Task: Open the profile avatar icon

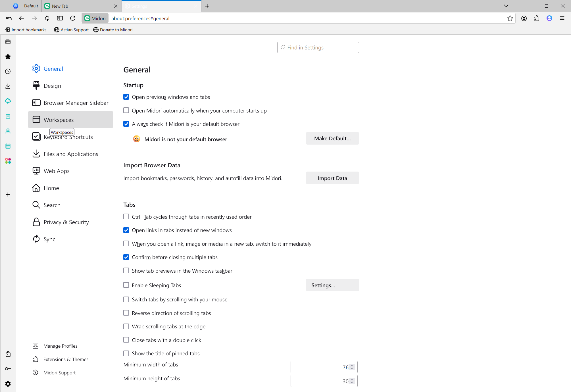Action: coord(549,18)
